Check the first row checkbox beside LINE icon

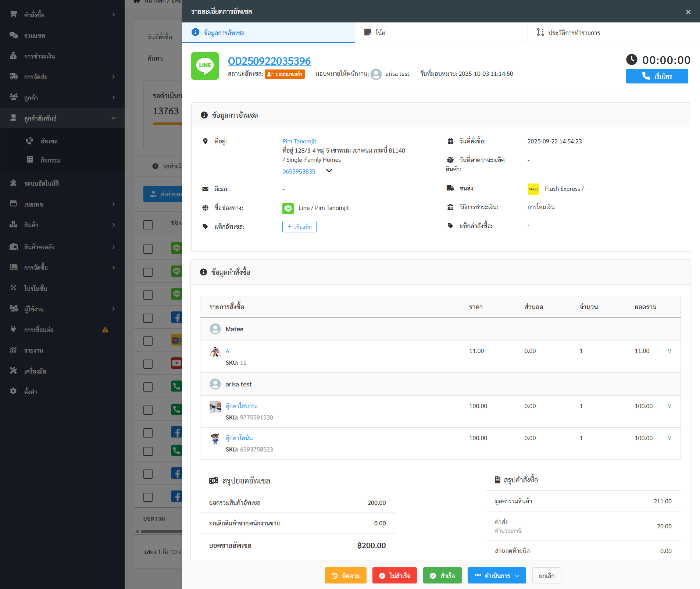tap(148, 249)
